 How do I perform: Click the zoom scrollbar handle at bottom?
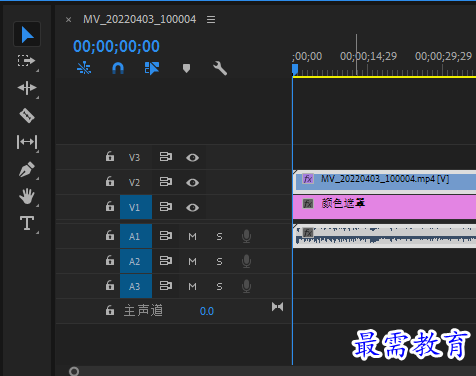[74, 371]
